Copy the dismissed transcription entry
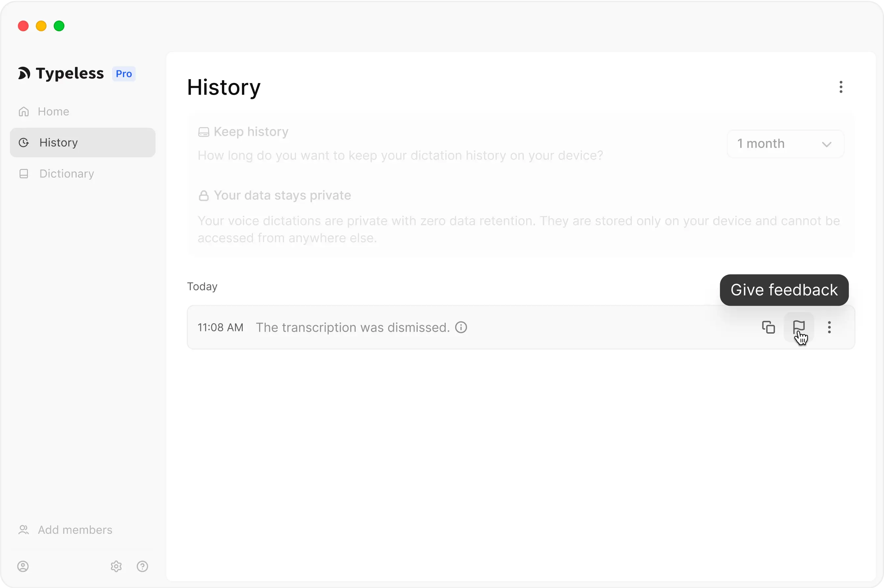 pos(769,327)
